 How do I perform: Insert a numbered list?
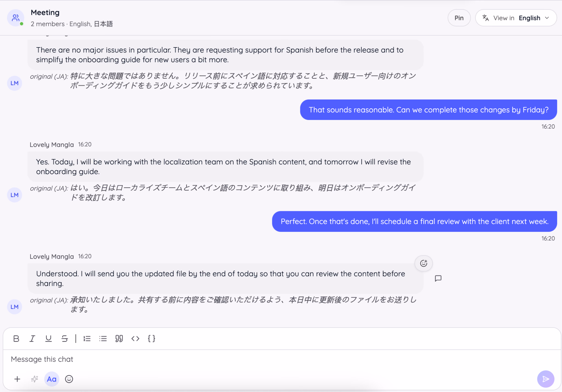coord(87,339)
